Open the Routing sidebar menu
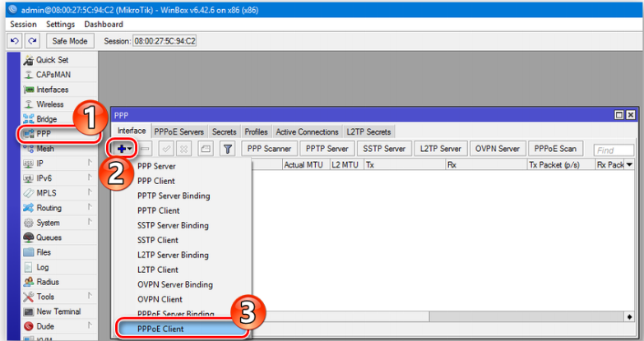 tap(59, 208)
